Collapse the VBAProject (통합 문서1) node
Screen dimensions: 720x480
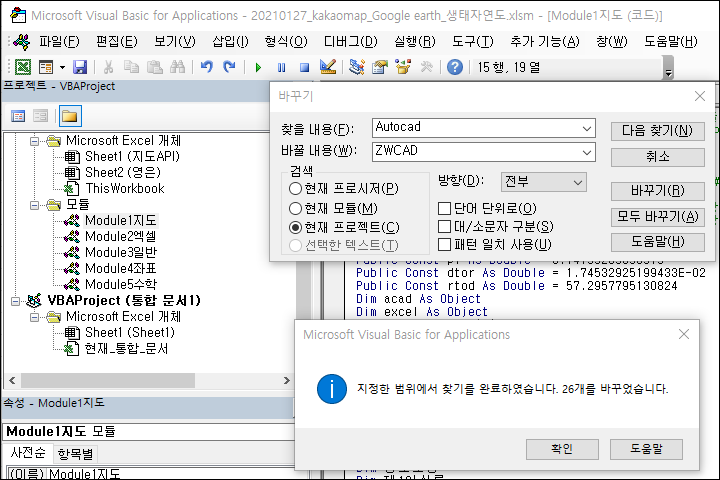tap(16, 301)
